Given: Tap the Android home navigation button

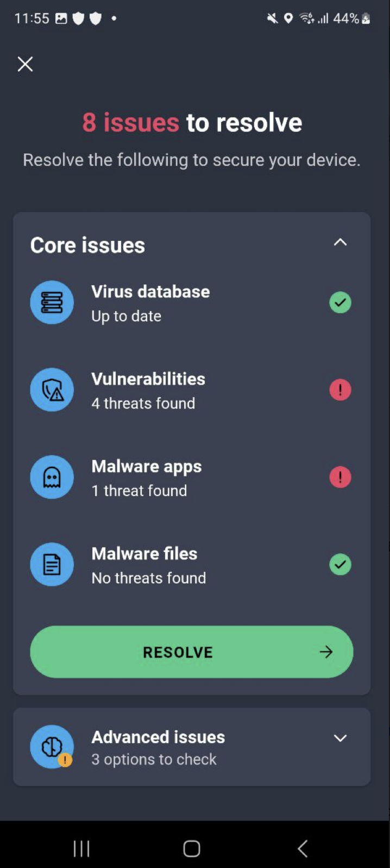Looking at the screenshot, I should coord(192,848).
